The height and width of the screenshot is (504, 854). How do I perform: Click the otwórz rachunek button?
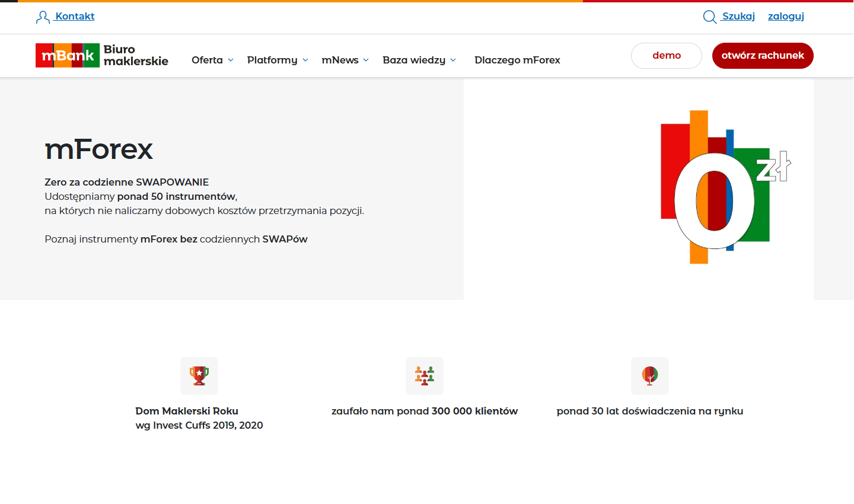[763, 56]
